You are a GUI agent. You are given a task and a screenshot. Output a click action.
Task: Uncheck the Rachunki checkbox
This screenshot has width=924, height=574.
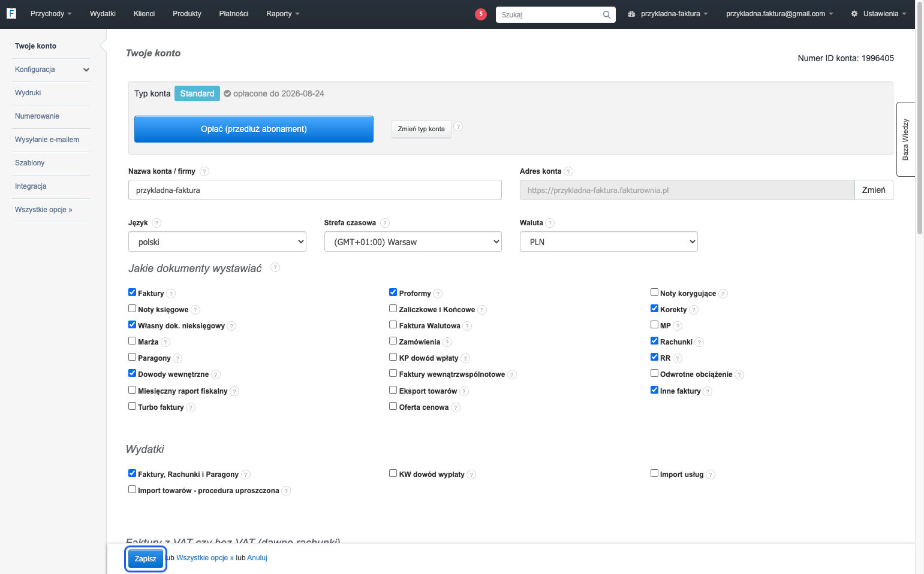coord(655,341)
